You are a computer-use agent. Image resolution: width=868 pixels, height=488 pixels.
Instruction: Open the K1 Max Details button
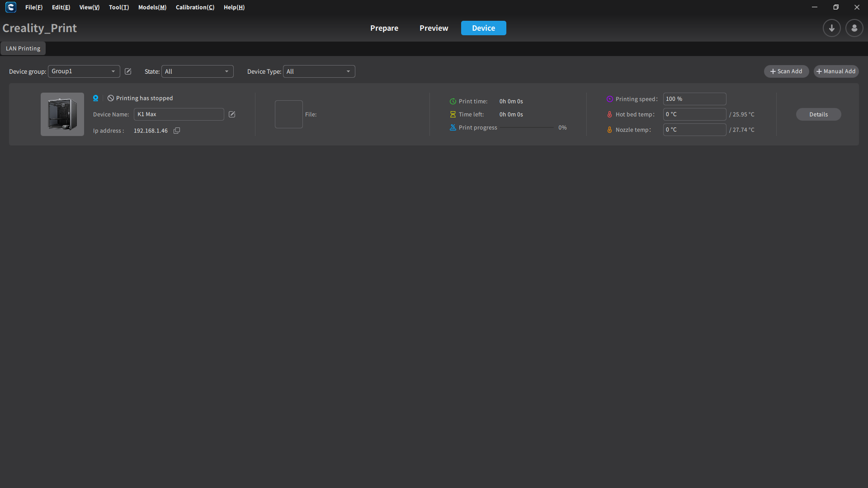pyautogui.click(x=818, y=114)
